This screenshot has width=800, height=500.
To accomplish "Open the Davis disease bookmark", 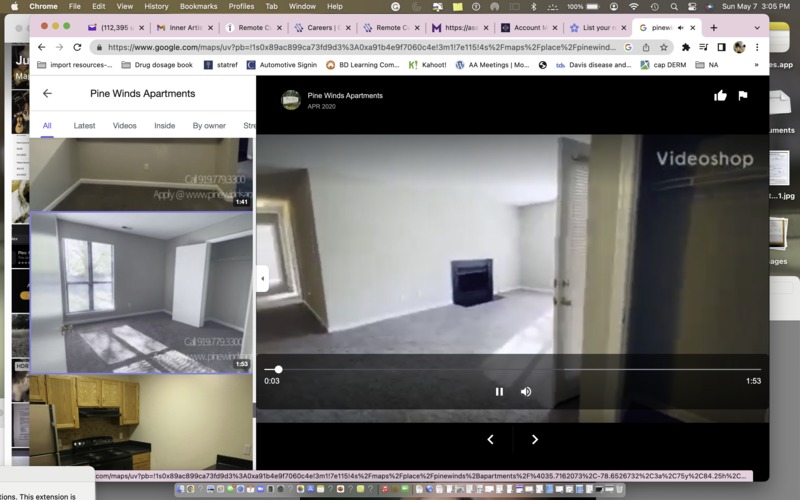I will pos(594,65).
